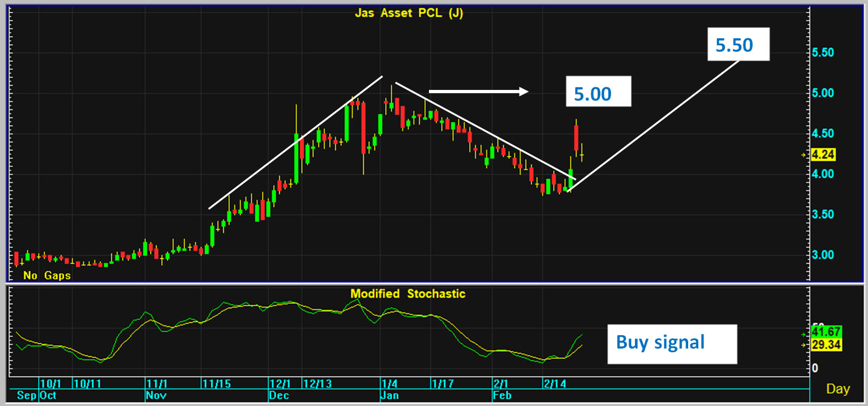868x406 pixels.
Task: Click the 4.00 price axis label
Action: (823, 174)
